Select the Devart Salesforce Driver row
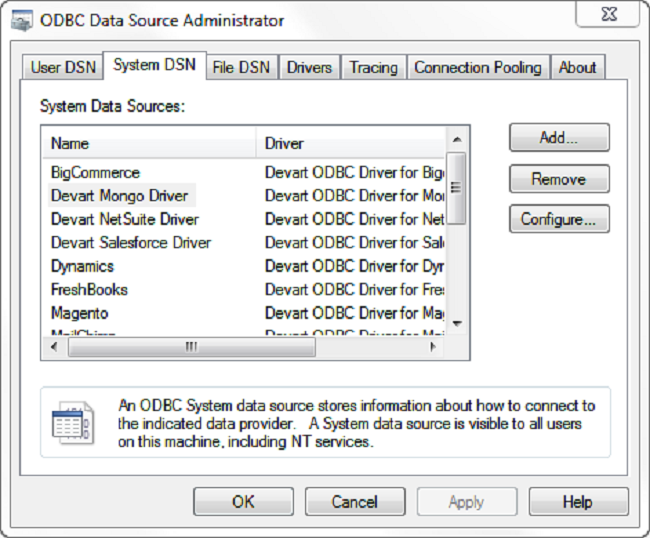Image resolution: width=650 pixels, height=538 pixels. (x=131, y=243)
